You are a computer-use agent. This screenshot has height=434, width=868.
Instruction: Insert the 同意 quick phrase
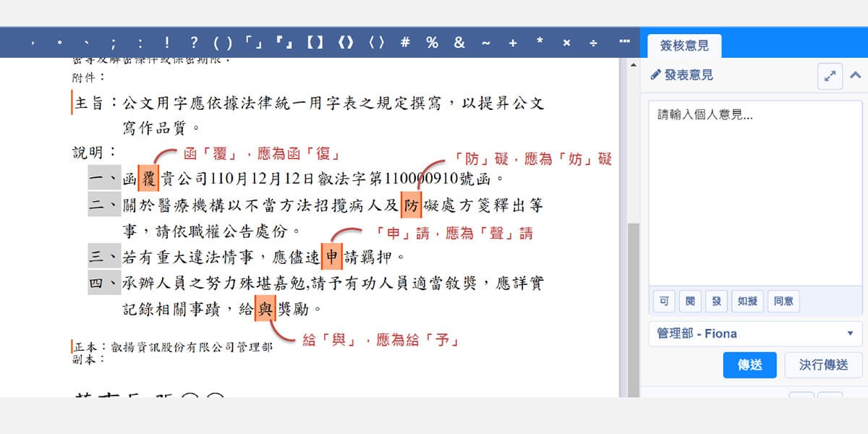click(x=783, y=301)
